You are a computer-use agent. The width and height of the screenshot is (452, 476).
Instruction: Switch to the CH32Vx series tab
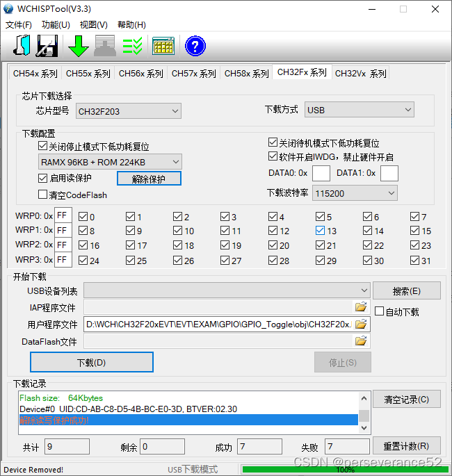[x=361, y=74]
